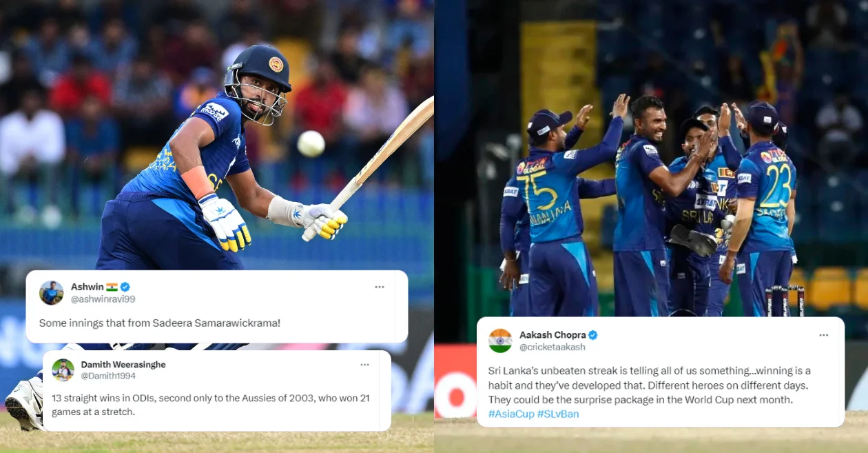Open the @Damith1994 handle

[x=108, y=376]
